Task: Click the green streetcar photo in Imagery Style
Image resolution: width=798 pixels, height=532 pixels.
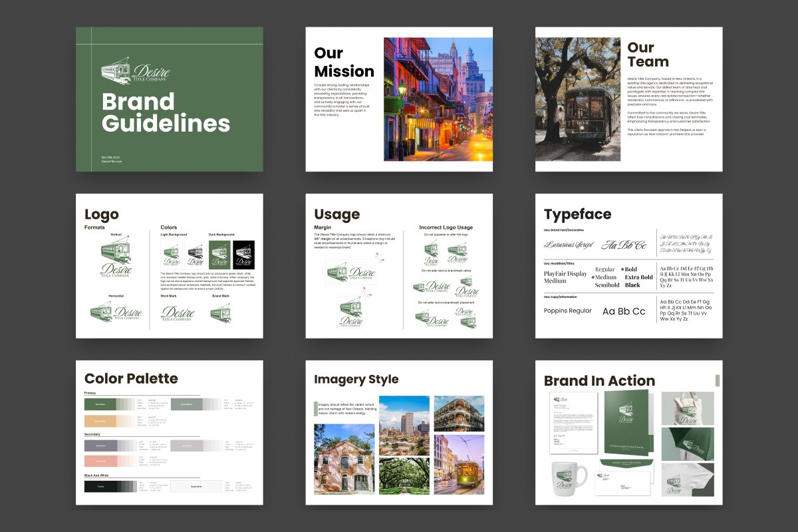Action: (459, 464)
